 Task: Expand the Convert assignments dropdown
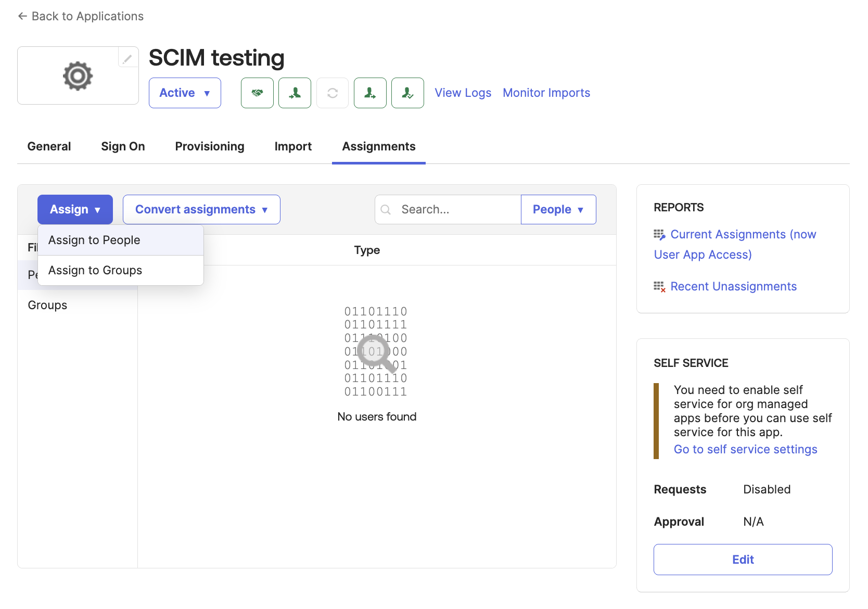(201, 210)
